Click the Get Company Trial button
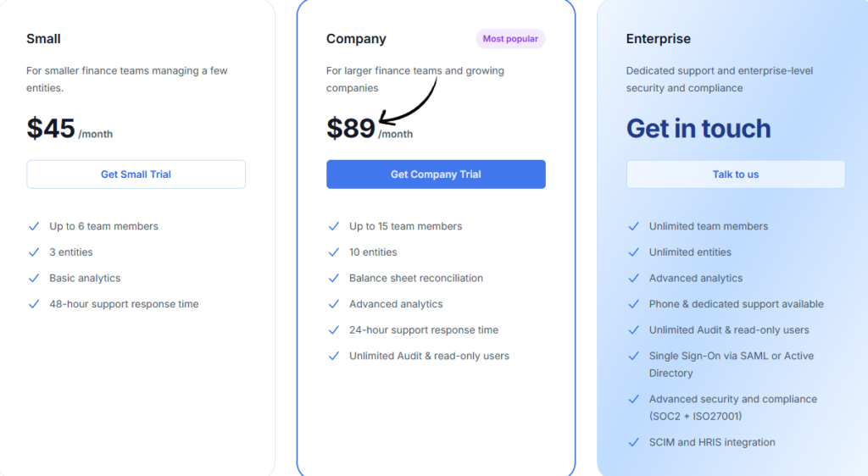The height and width of the screenshot is (476, 868). coord(436,174)
